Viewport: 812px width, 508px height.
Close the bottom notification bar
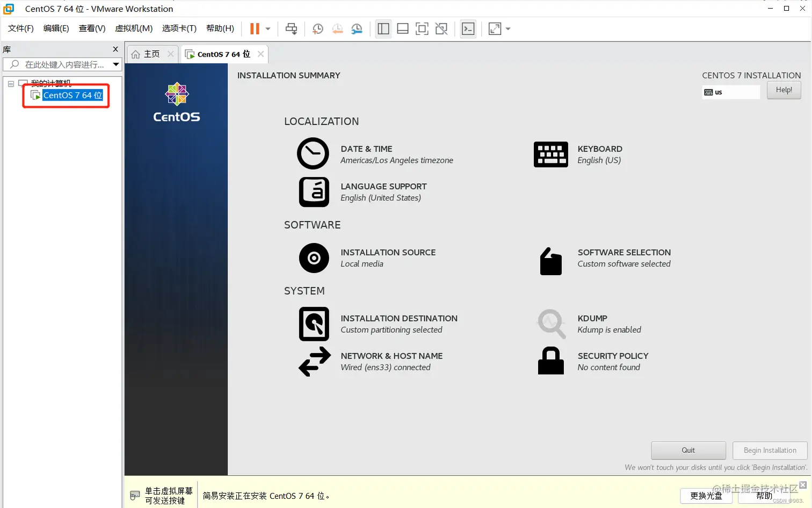pos(803,485)
